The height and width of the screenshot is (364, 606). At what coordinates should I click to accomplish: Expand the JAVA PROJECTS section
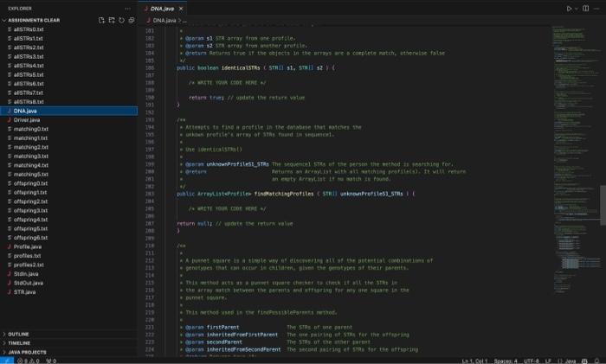click(68, 352)
